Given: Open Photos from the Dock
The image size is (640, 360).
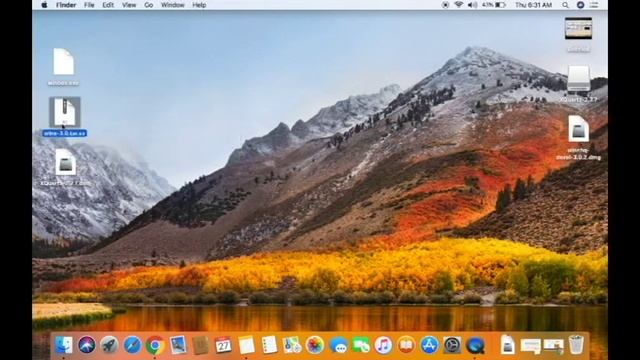Looking at the screenshot, I should 315,345.
